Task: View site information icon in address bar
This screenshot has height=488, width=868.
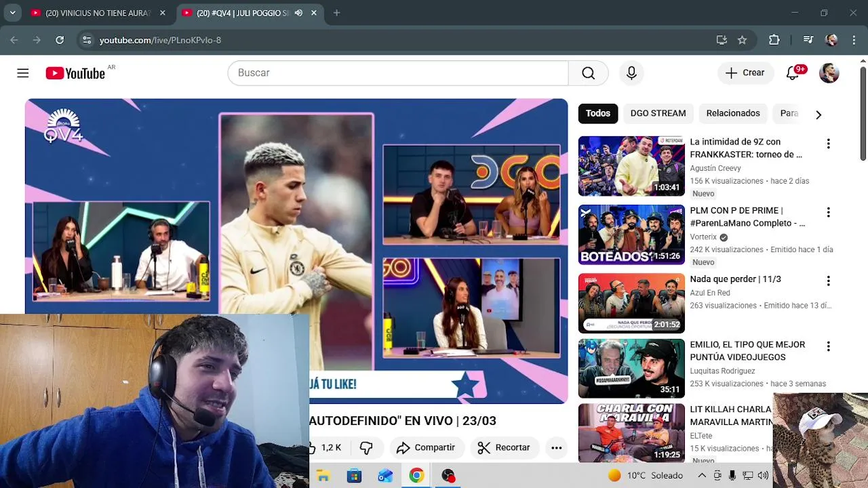Action: click(x=87, y=40)
